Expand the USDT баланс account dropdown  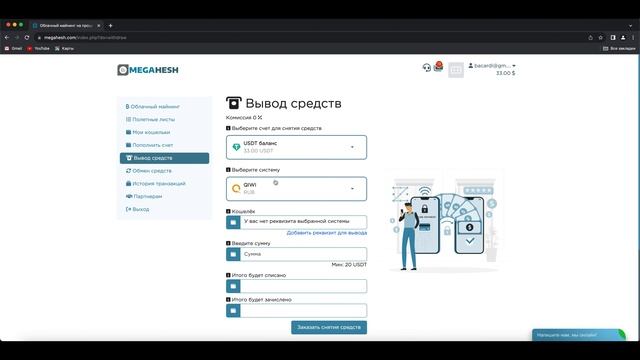tap(296, 147)
